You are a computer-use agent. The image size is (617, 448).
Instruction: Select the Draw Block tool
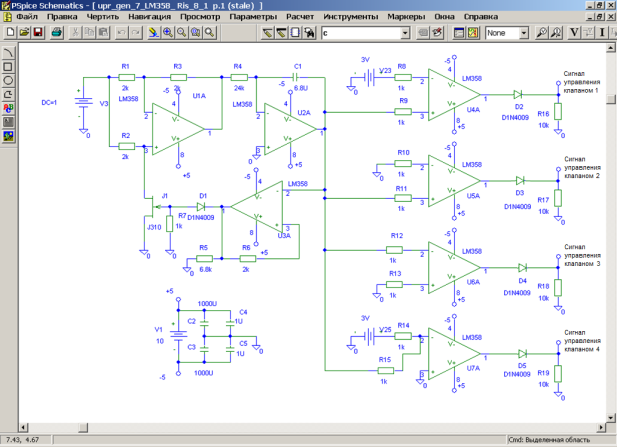(x=296, y=32)
